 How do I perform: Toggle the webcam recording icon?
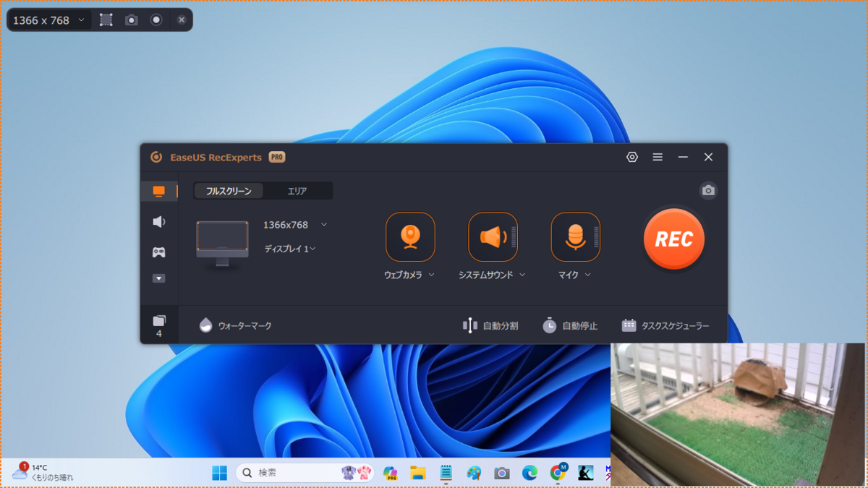point(410,236)
